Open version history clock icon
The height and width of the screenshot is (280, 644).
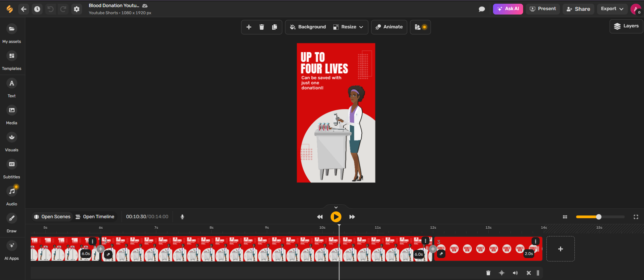pos(37,9)
